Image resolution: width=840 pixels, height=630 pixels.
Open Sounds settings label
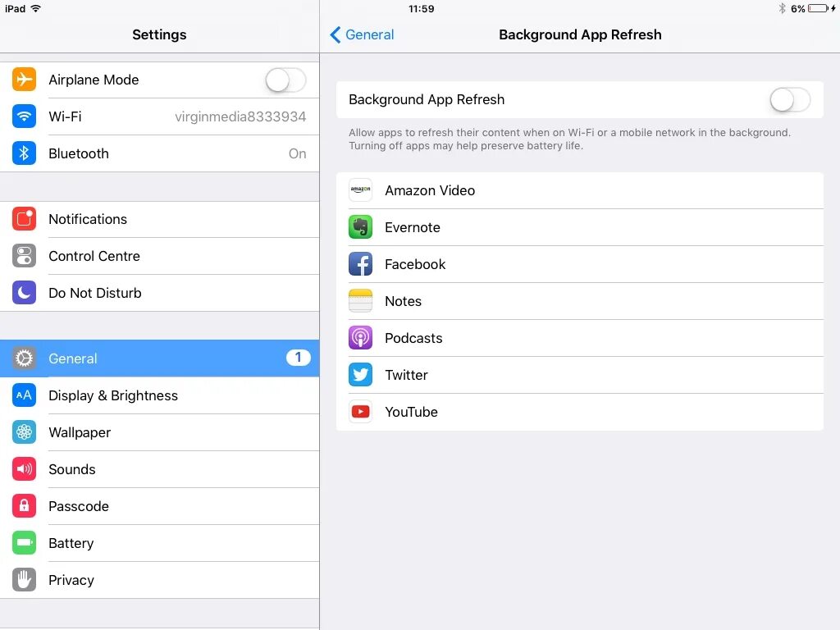[x=72, y=469]
